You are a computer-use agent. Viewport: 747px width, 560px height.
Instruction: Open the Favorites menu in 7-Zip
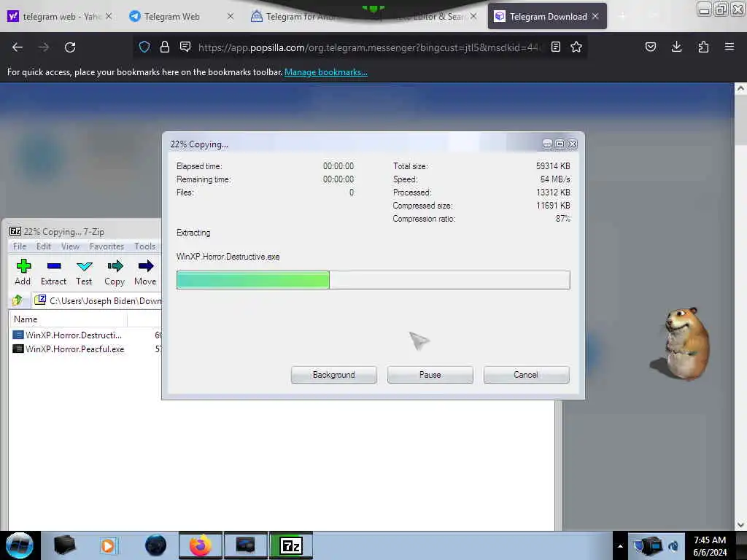107,246
